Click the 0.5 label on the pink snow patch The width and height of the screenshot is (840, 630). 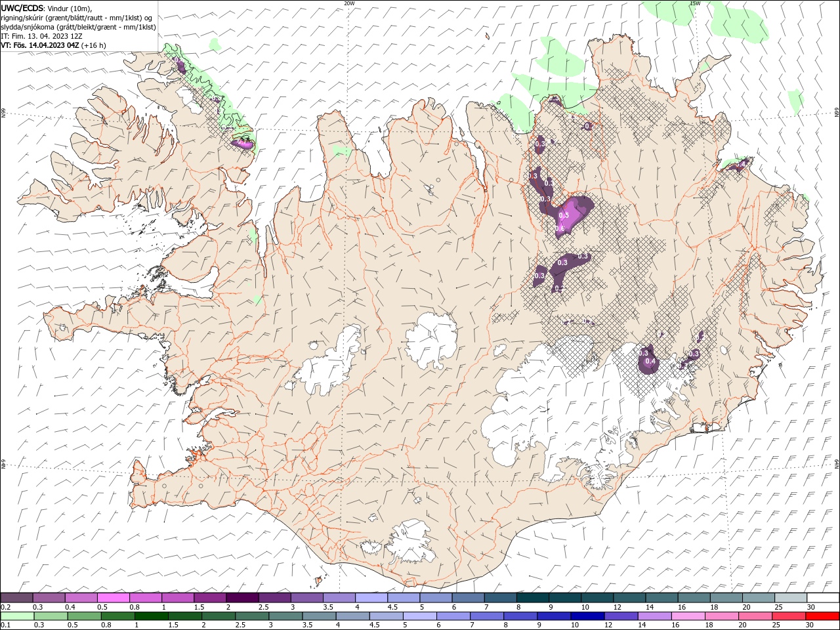(564, 215)
